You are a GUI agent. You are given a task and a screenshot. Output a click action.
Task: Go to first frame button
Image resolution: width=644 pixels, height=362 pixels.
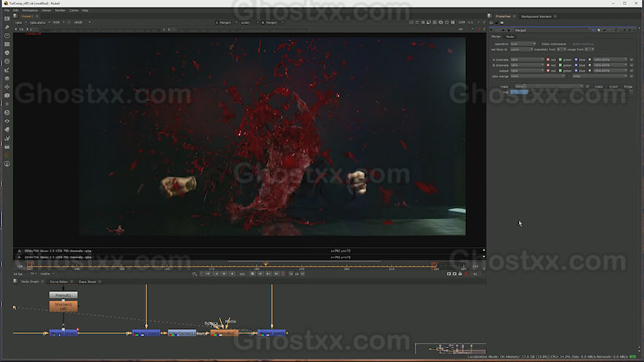click(x=208, y=274)
